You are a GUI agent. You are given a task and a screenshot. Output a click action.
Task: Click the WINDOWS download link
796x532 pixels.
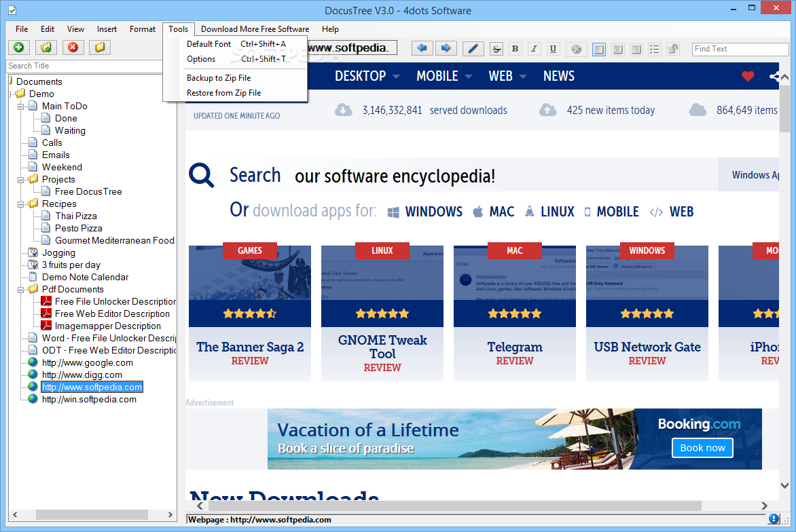coord(425,212)
